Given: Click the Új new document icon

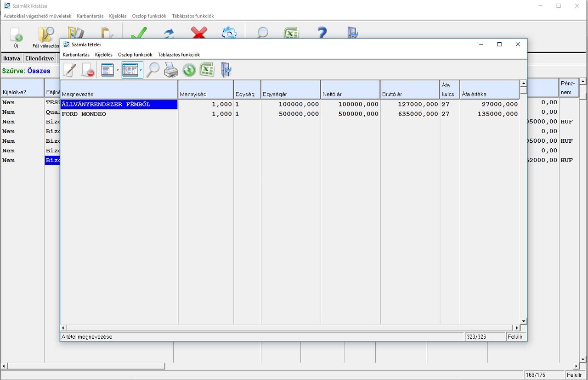Looking at the screenshot, I should pyautogui.click(x=16, y=37).
